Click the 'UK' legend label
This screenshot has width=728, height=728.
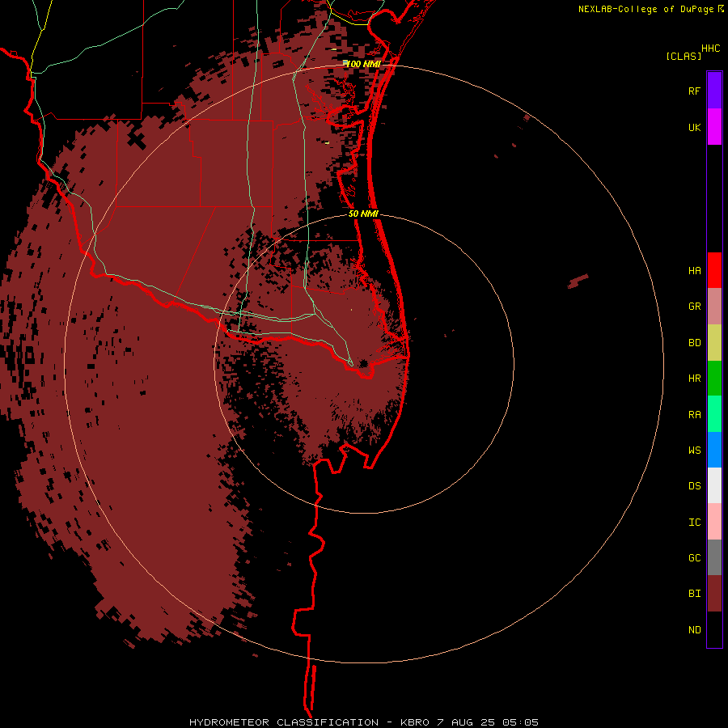tap(695, 127)
